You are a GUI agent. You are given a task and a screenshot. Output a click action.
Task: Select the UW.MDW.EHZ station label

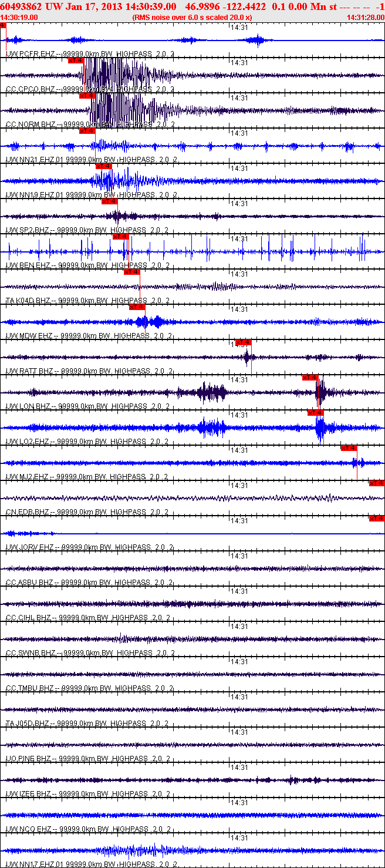(x=89, y=336)
